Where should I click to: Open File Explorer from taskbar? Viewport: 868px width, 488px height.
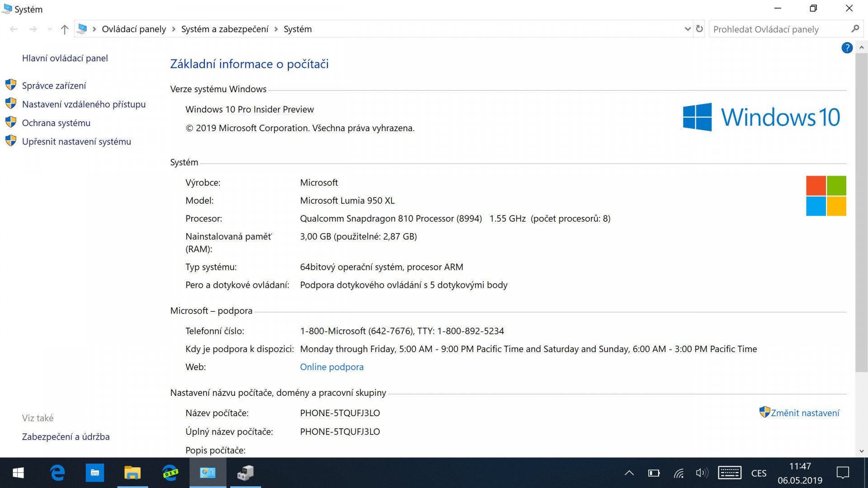point(132,473)
